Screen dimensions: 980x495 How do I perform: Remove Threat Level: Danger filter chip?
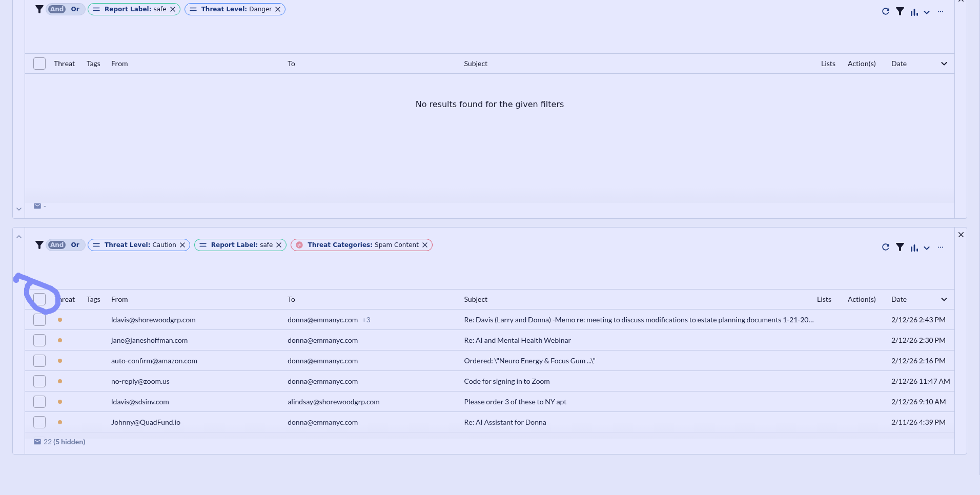[x=278, y=9]
